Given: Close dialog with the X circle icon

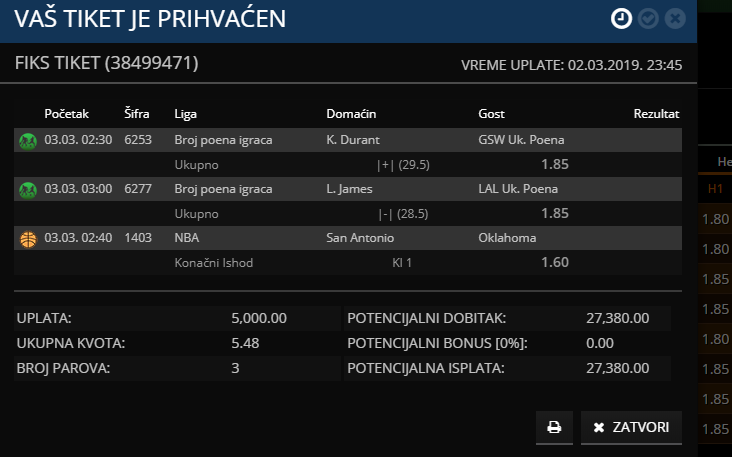Looking at the screenshot, I should click(x=675, y=19).
